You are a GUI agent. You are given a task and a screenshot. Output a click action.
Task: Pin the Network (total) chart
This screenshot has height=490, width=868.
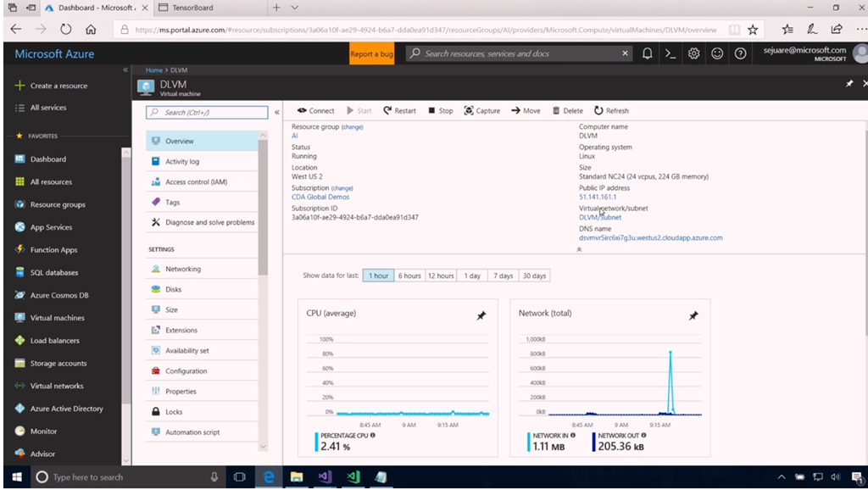click(x=693, y=315)
